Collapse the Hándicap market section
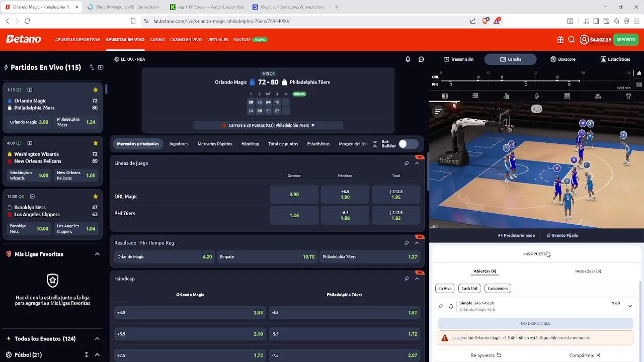 (x=417, y=279)
